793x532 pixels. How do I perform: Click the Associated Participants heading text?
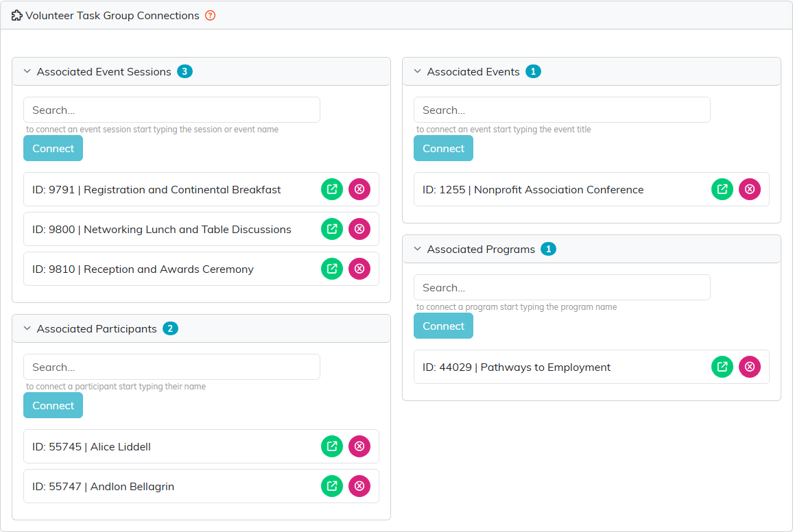[x=97, y=329]
